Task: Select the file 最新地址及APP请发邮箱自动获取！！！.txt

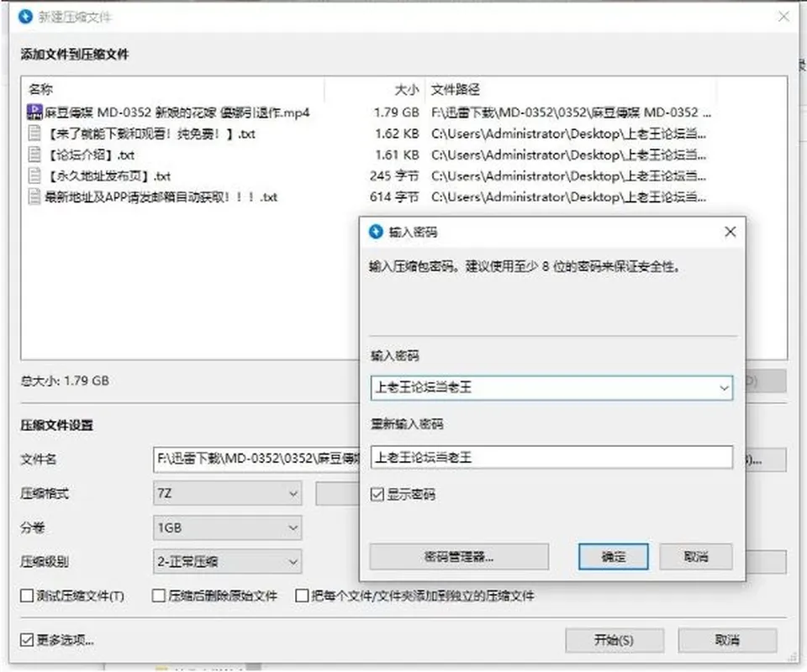Action: coord(368,197)
